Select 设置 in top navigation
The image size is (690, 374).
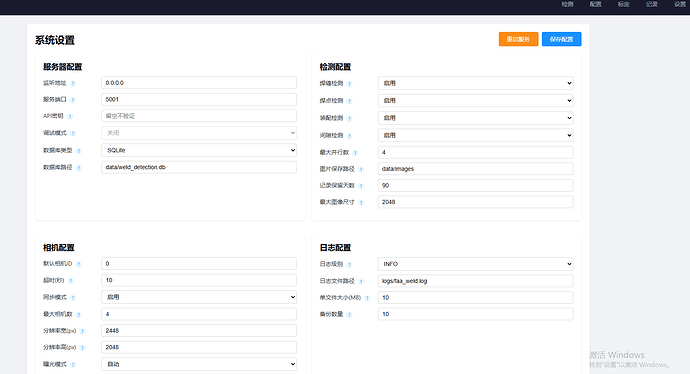(x=680, y=4)
